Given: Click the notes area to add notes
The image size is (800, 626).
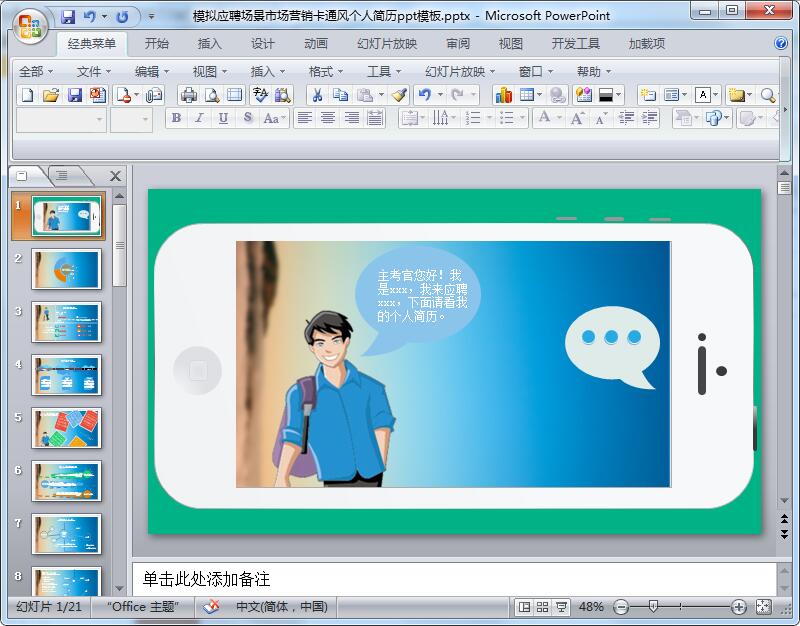Looking at the screenshot, I should pos(454,579).
